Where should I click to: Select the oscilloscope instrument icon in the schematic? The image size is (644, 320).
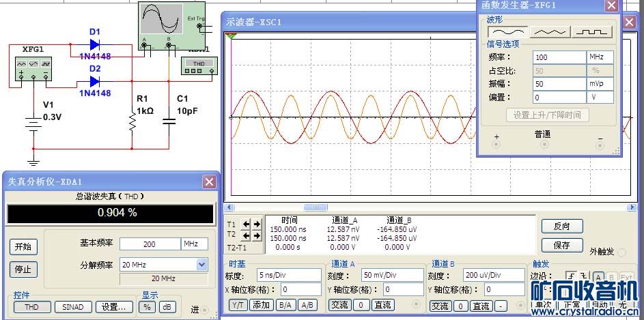(x=171, y=26)
